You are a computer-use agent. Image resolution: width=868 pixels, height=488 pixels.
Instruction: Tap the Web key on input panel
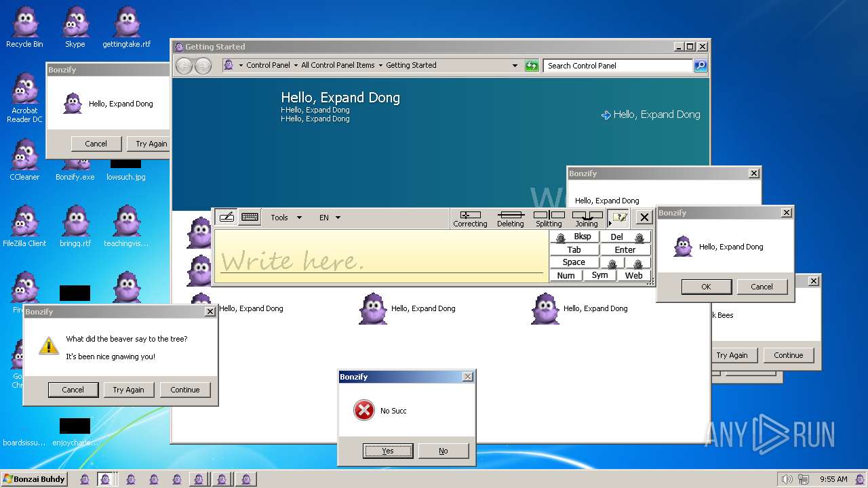(x=634, y=276)
